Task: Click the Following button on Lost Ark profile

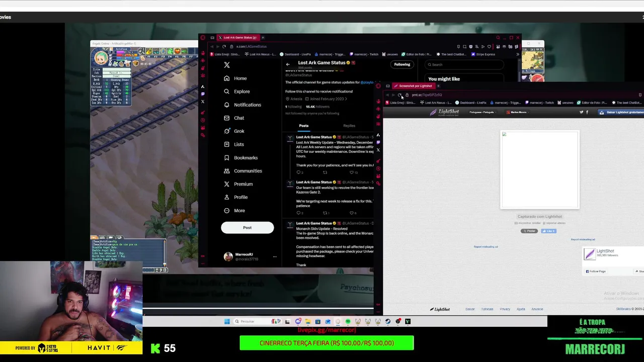Action: 402,64
